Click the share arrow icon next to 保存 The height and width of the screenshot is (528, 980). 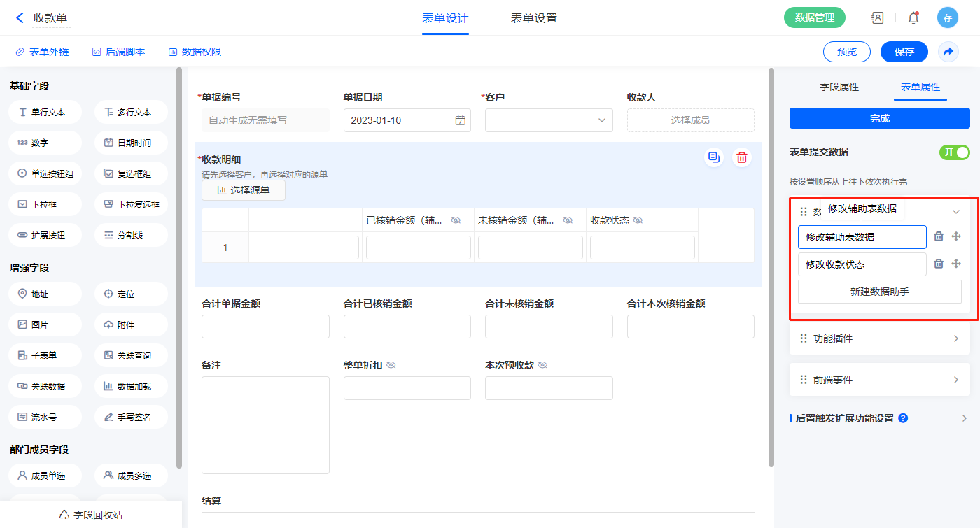click(x=948, y=52)
